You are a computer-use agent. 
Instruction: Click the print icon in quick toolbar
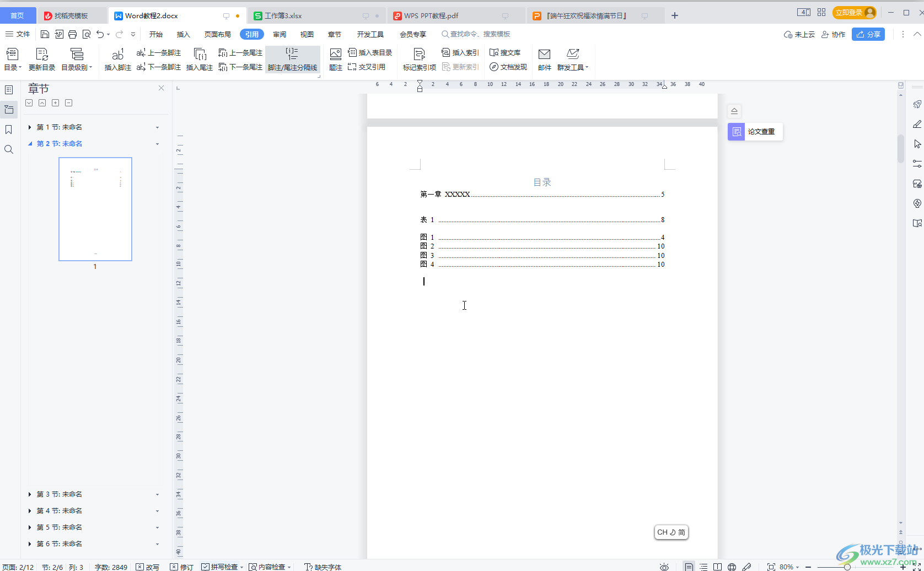(73, 34)
